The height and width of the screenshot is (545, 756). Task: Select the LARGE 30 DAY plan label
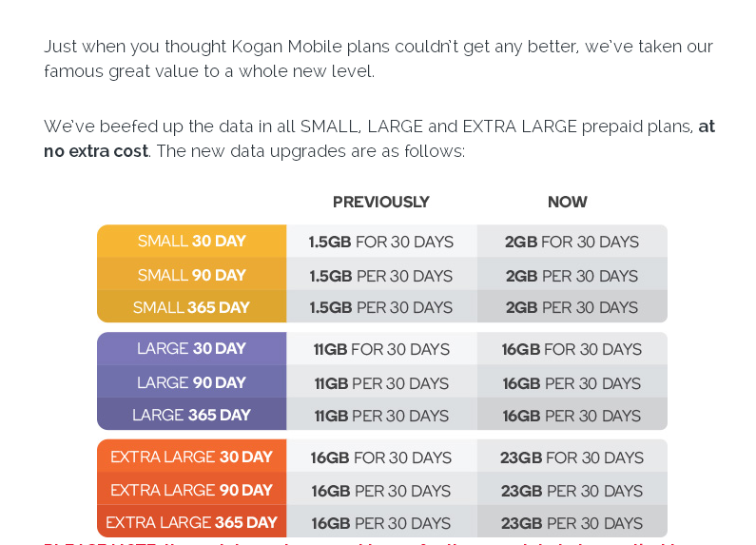click(x=192, y=349)
